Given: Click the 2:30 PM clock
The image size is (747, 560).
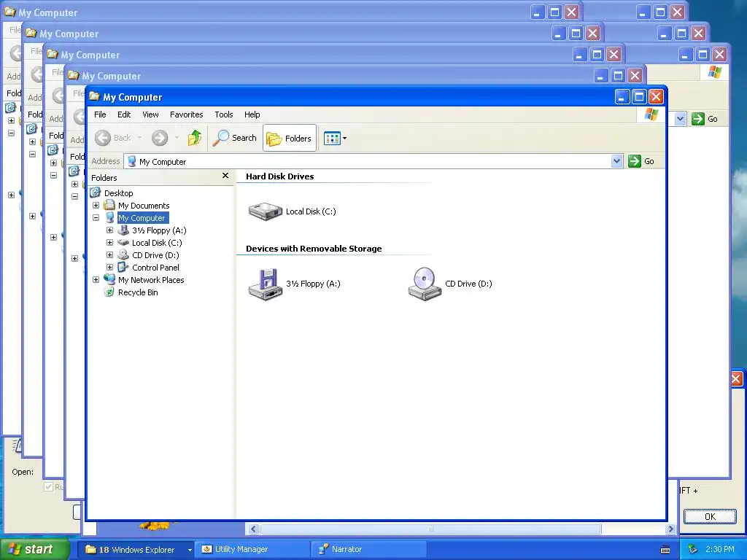Looking at the screenshot, I should (x=720, y=550).
